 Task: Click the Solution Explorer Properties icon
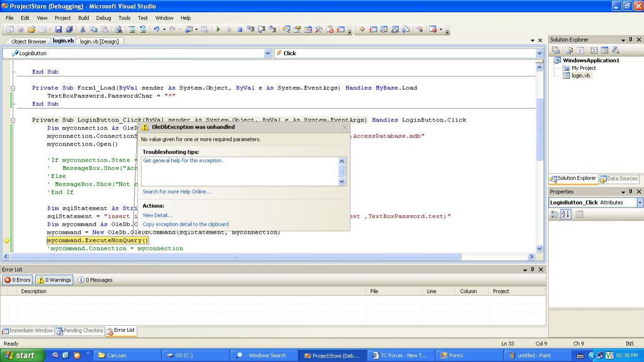[x=556, y=50]
